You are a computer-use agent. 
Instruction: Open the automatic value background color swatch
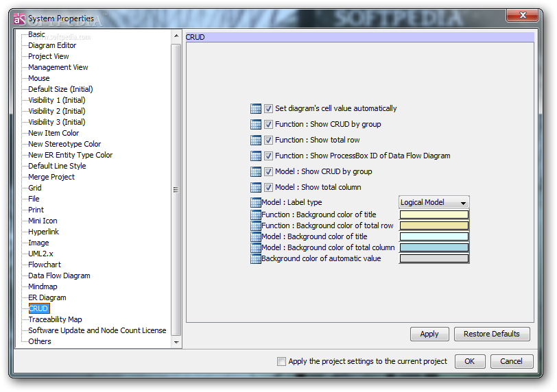pos(434,258)
